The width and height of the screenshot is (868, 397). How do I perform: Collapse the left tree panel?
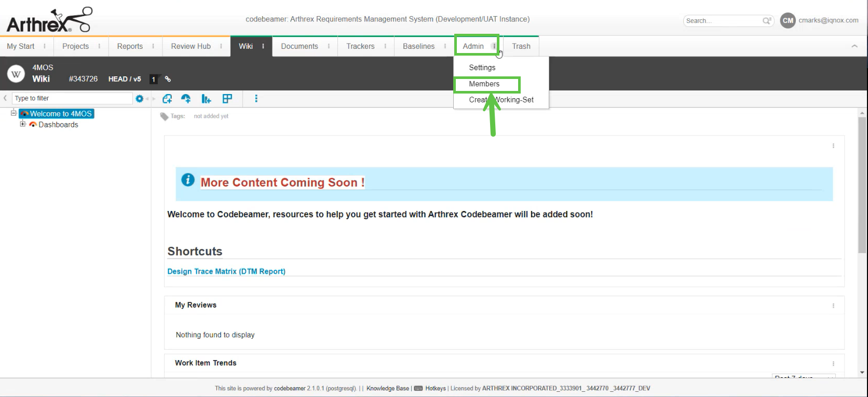tap(5, 98)
